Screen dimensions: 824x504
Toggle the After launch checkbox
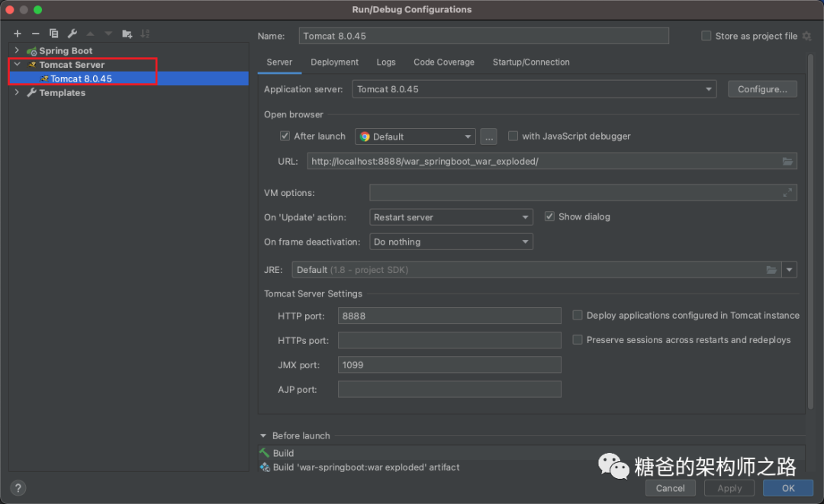click(x=285, y=136)
